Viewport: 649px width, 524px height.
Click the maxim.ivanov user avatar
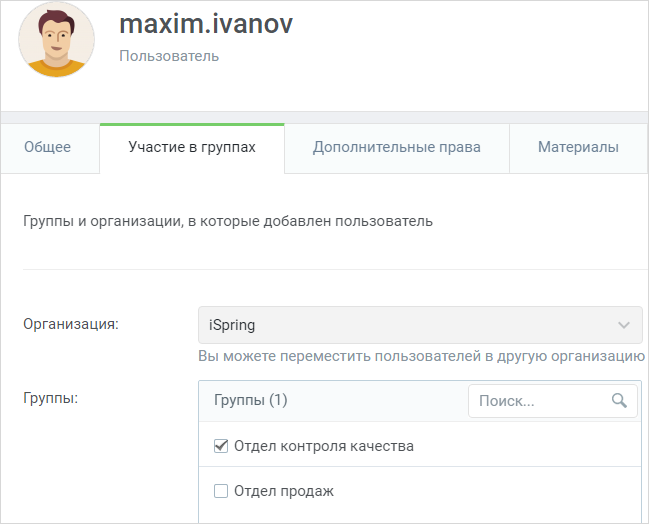56,39
